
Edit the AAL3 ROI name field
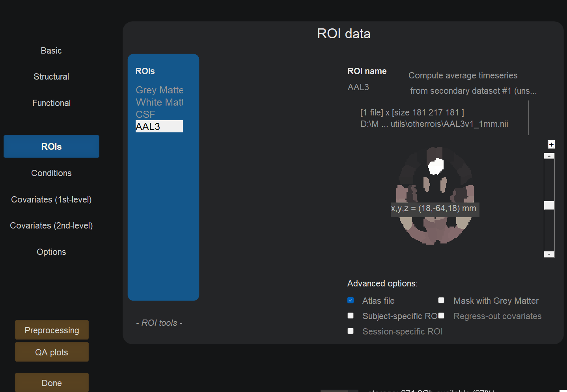[358, 87]
